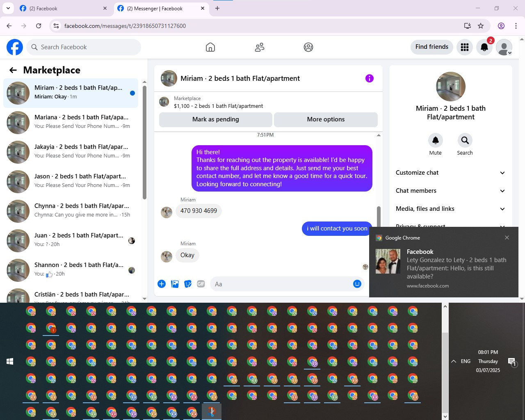The width and height of the screenshot is (525, 420).
Task: Open Jakayia chat conversation
Action: tap(71, 152)
